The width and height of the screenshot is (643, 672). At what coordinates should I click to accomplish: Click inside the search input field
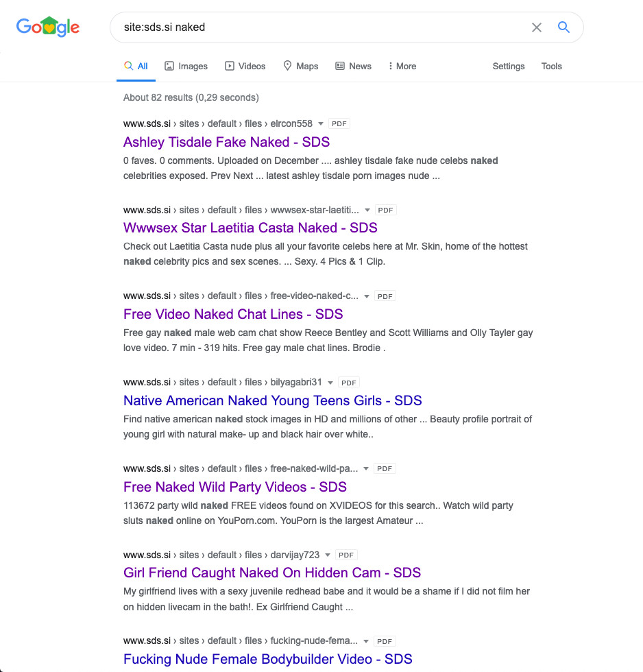(x=321, y=27)
